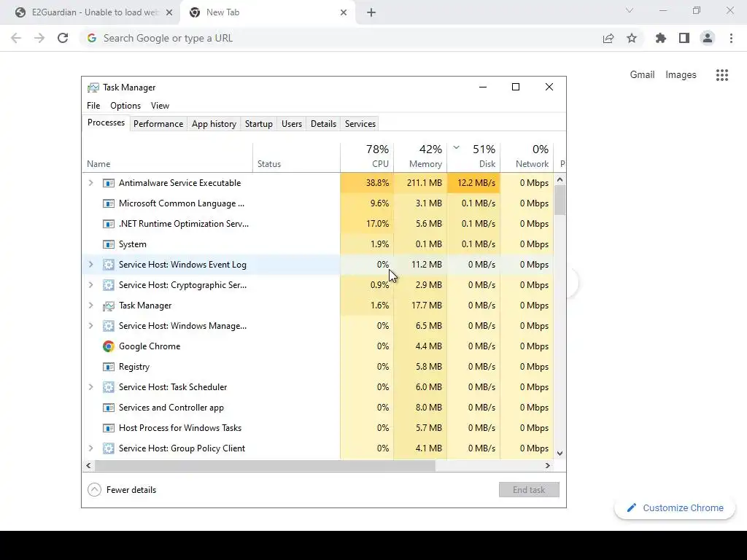This screenshot has width=747, height=560.
Task: Click the Task Manager process row icon
Action: 109,306
